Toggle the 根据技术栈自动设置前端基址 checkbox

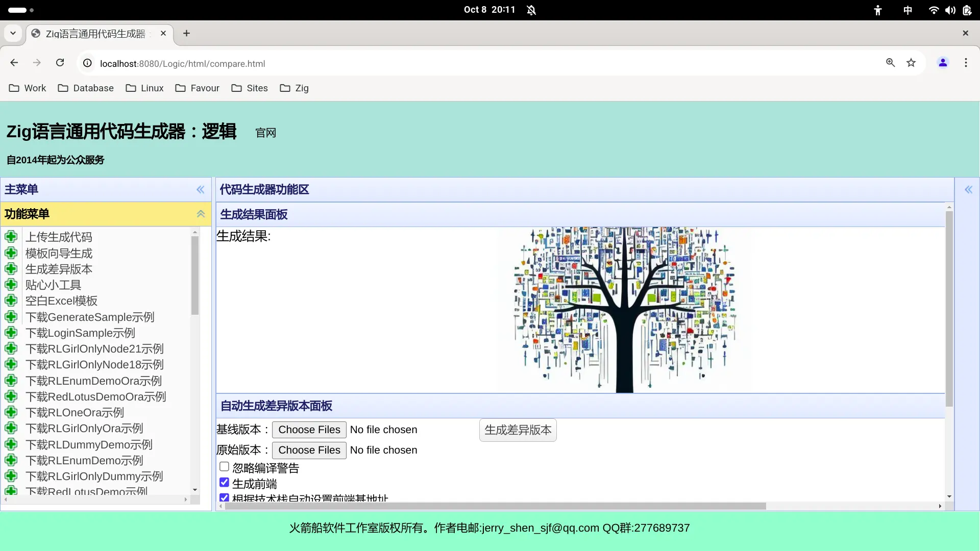(224, 497)
